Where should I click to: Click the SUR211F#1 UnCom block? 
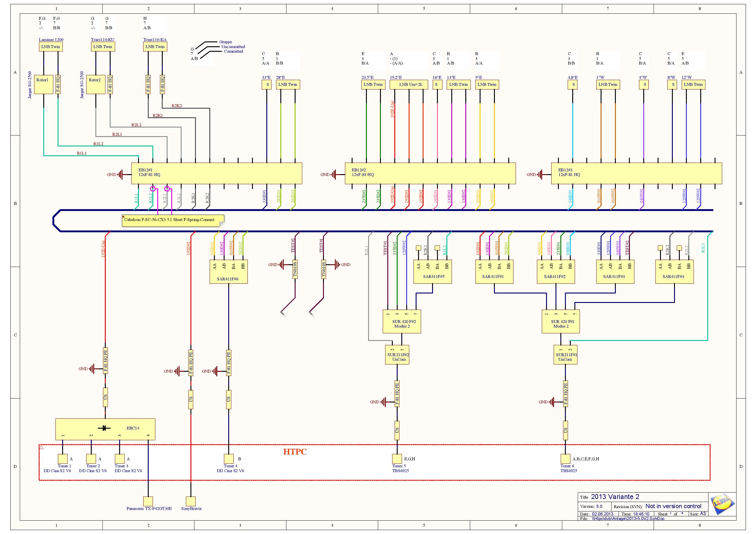pyautogui.click(x=565, y=355)
